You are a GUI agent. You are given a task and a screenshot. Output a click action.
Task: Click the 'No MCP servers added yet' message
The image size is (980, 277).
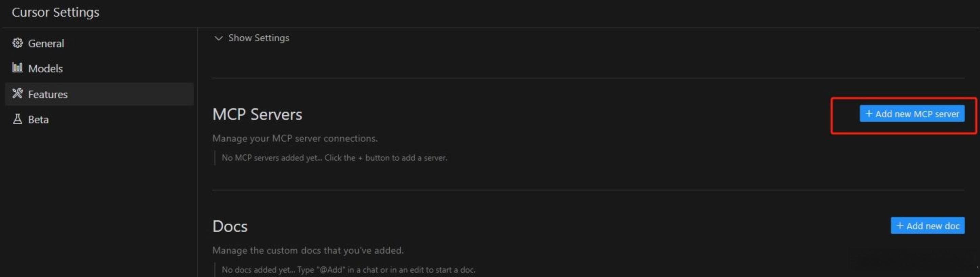(x=334, y=158)
